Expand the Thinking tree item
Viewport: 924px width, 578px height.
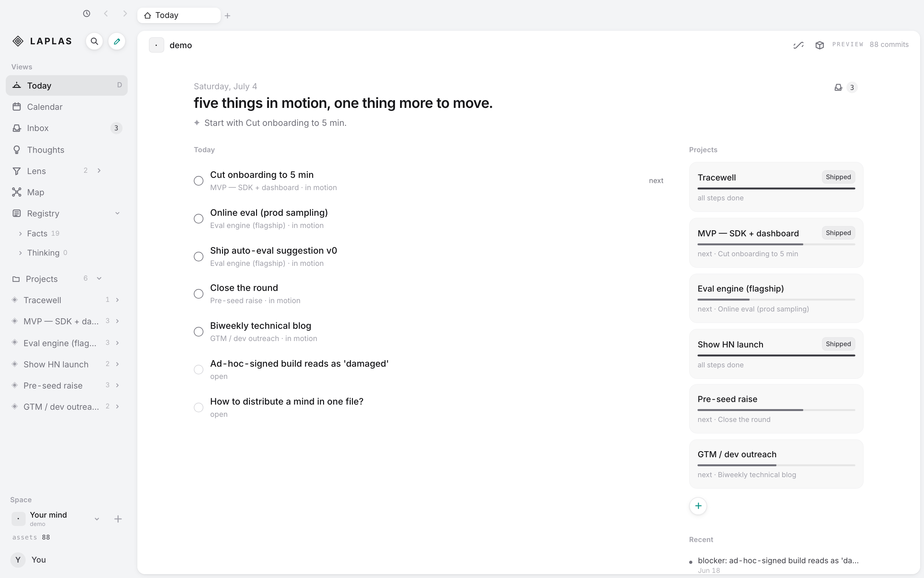click(x=21, y=253)
